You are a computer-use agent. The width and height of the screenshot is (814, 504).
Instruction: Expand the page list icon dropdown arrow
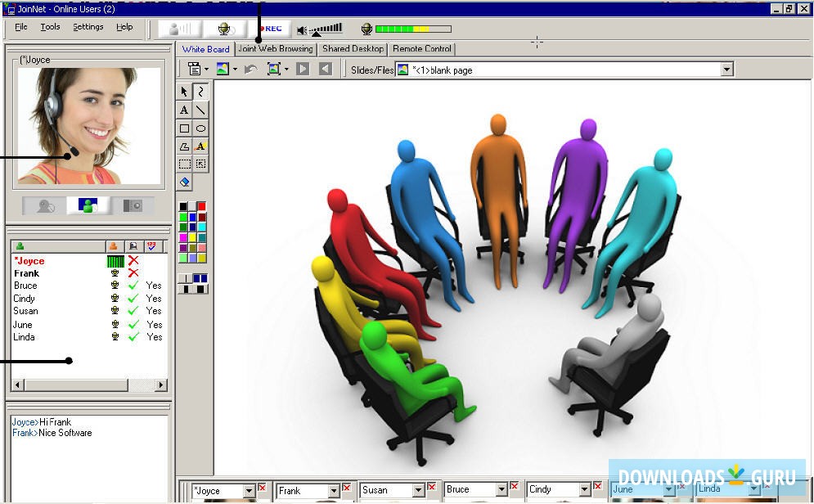click(x=207, y=69)
